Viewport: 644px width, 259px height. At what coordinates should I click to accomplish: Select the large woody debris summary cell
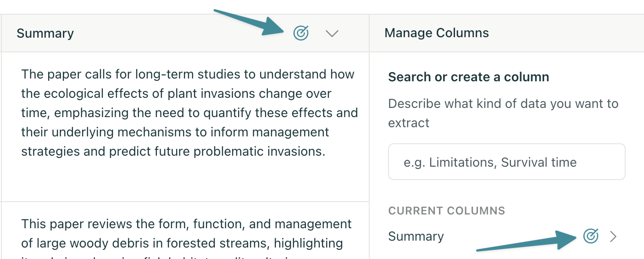pos(185,231)
